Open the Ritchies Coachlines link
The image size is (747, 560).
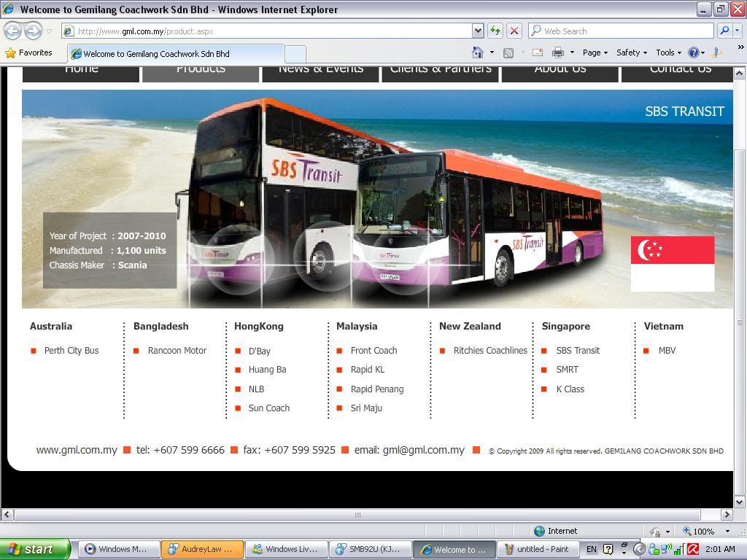[490, 351]
